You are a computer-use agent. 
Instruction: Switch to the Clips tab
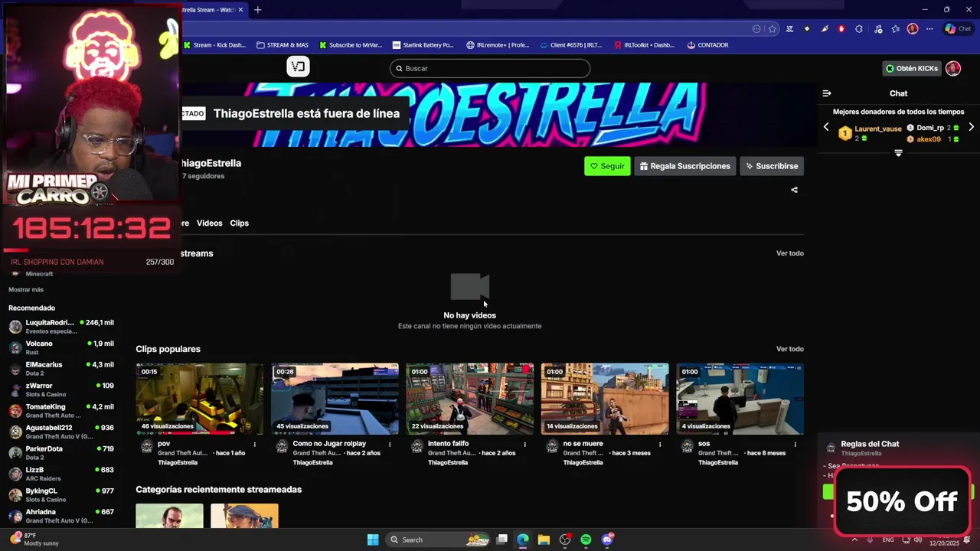pos(240,223)
